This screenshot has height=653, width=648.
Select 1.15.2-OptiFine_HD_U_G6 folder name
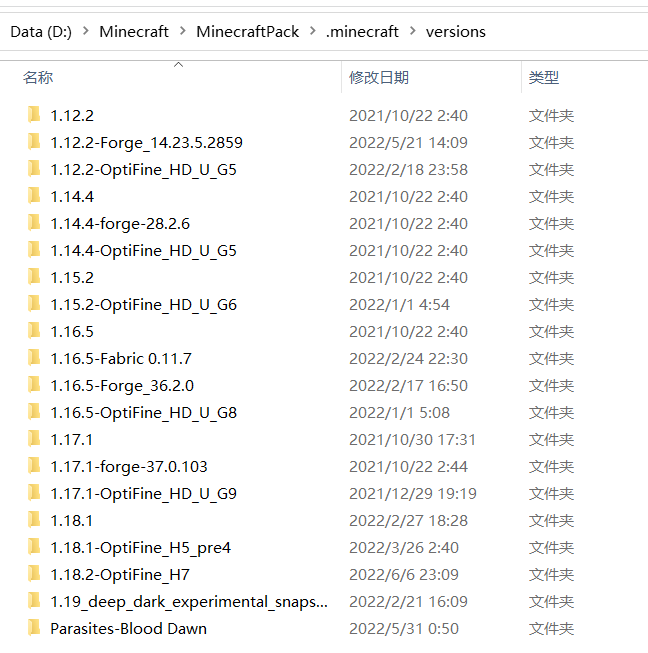coord(143,304)
